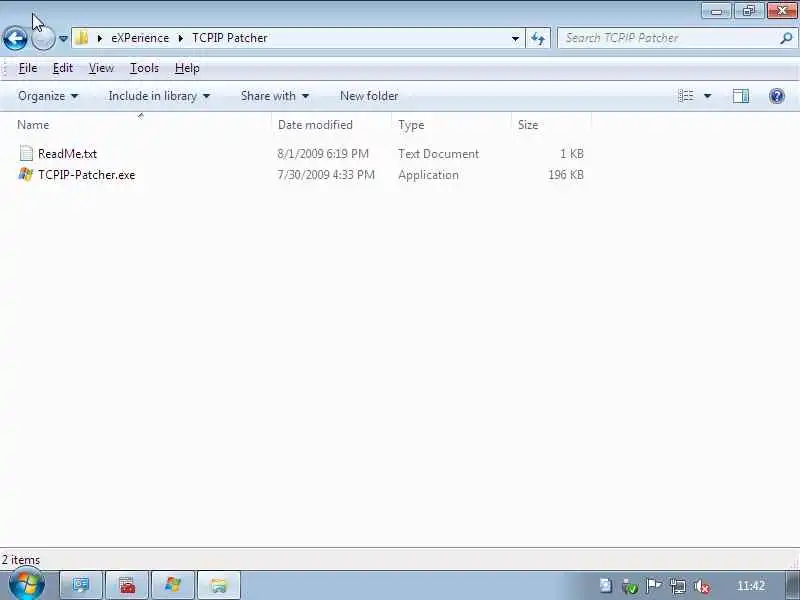Click the 196 KB size cell

click(x=566, y=175)
